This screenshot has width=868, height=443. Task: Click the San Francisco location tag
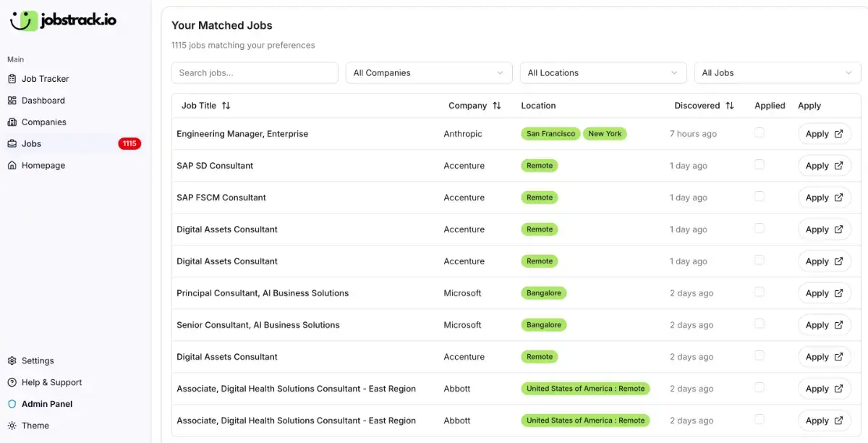tap(550, 134)
